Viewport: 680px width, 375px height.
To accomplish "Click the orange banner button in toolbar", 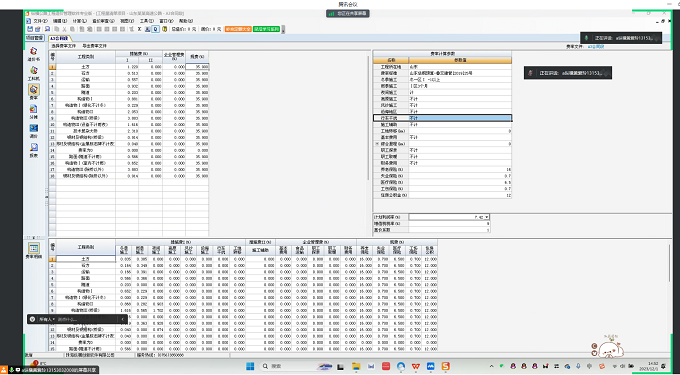I will [x=238, y=29].
